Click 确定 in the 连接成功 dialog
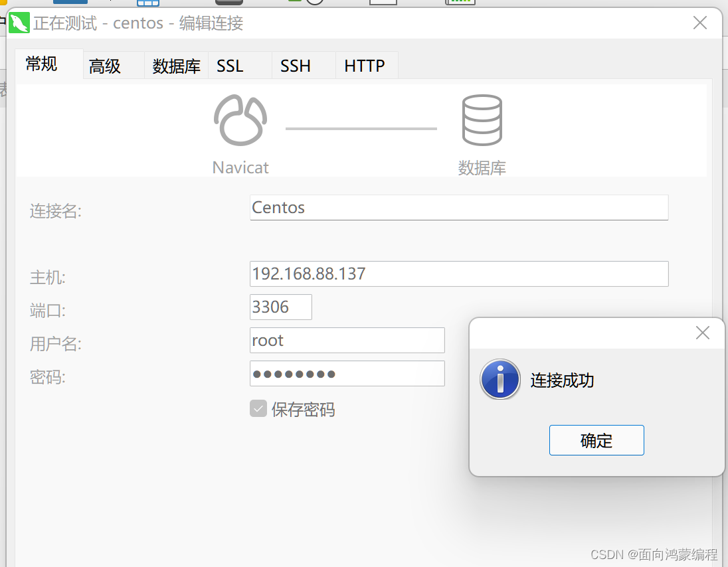Screen dimensions: 728x567 (596, 440)
